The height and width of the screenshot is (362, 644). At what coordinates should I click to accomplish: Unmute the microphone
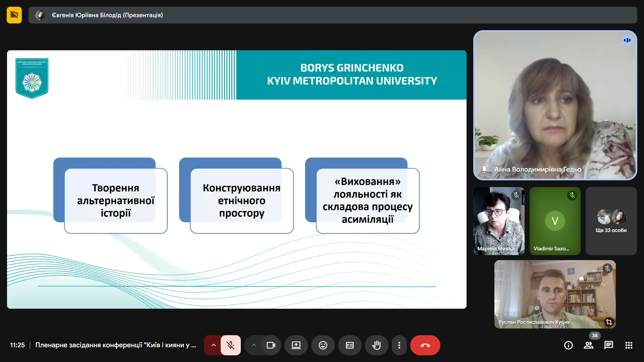230,345
